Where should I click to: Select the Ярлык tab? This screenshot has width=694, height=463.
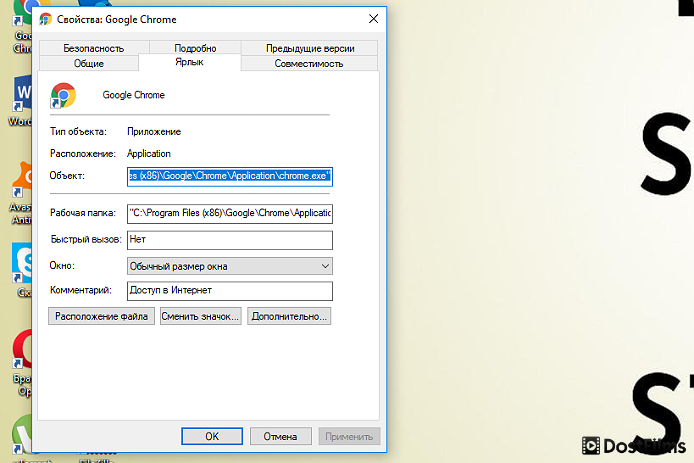click(189, 62)
